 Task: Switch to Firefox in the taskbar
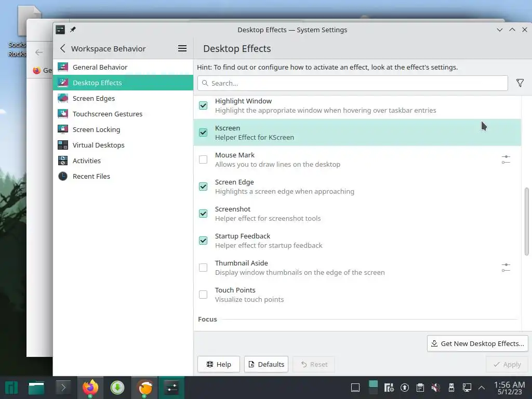point(90,388)
